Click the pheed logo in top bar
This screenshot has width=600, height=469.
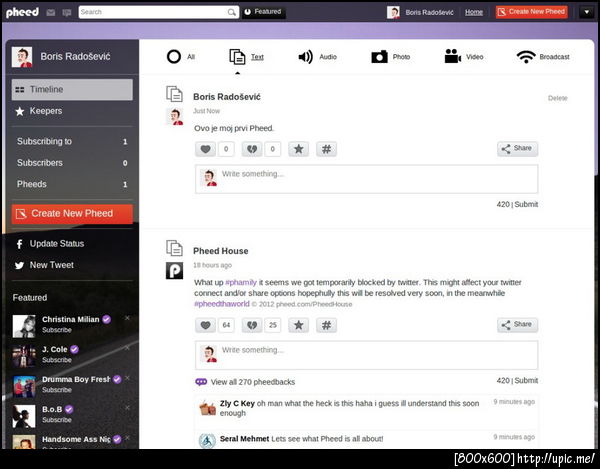tap(22, 13)
